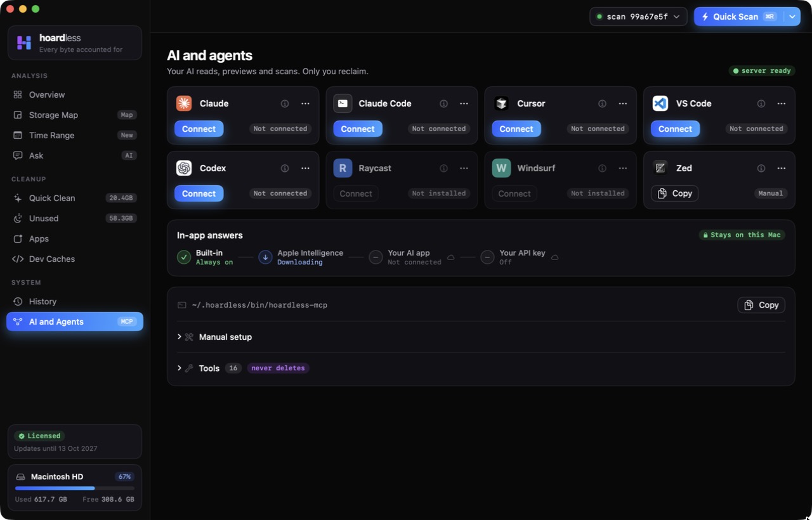The width and height of the screenshot is (812, 520).
Task: Show info for the Claude card
Action: click(x=285, y=103)
